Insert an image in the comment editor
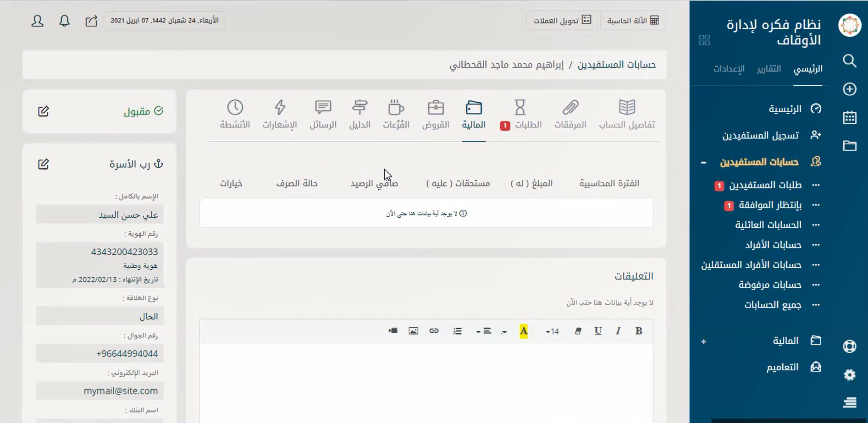The width and height of the screenshot is (868, 423). tap(413, 331)
